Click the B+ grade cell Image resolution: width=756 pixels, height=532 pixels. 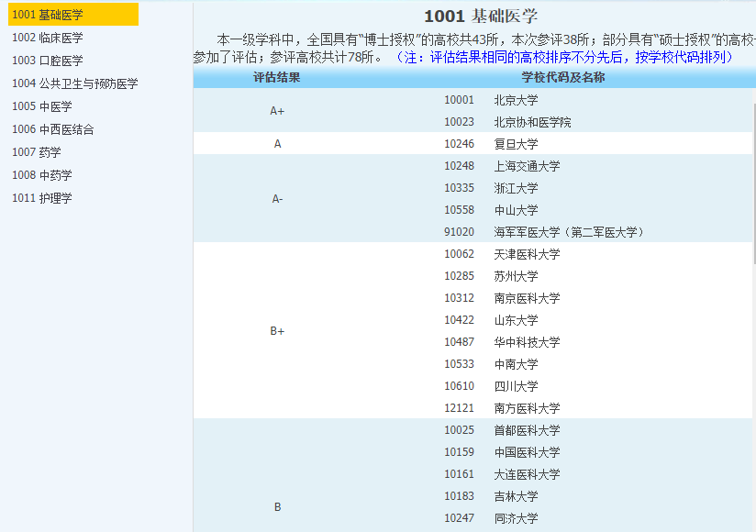point(277,331)
